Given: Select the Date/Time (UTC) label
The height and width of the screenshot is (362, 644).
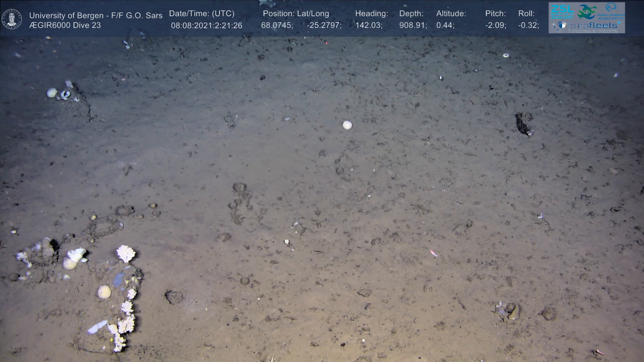Looking at the screenshot, I should 202,14.
